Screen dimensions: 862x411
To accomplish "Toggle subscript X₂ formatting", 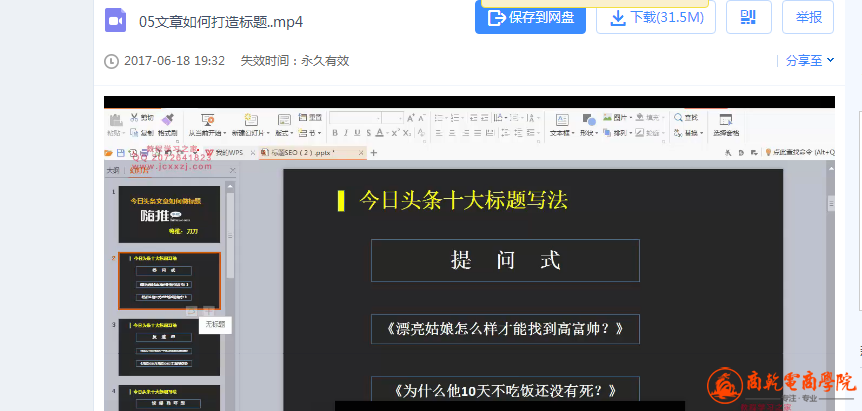I will (x=407, y=133).
